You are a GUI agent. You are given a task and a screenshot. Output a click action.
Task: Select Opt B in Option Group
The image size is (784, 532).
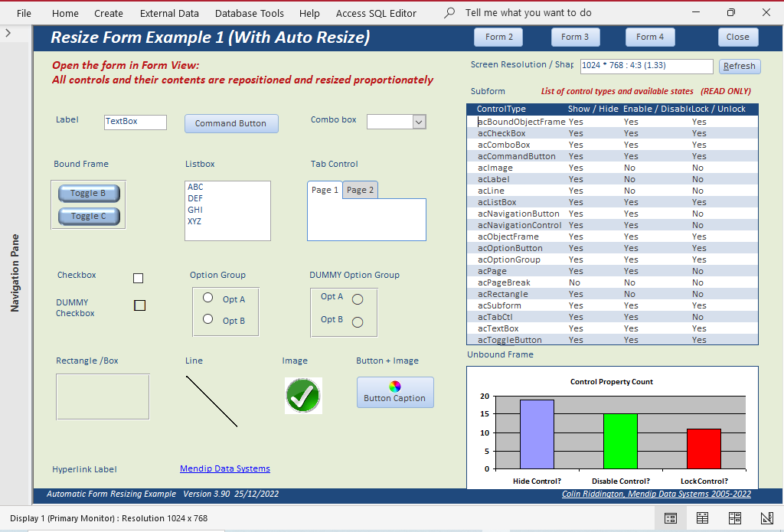[x=208, y=319]
